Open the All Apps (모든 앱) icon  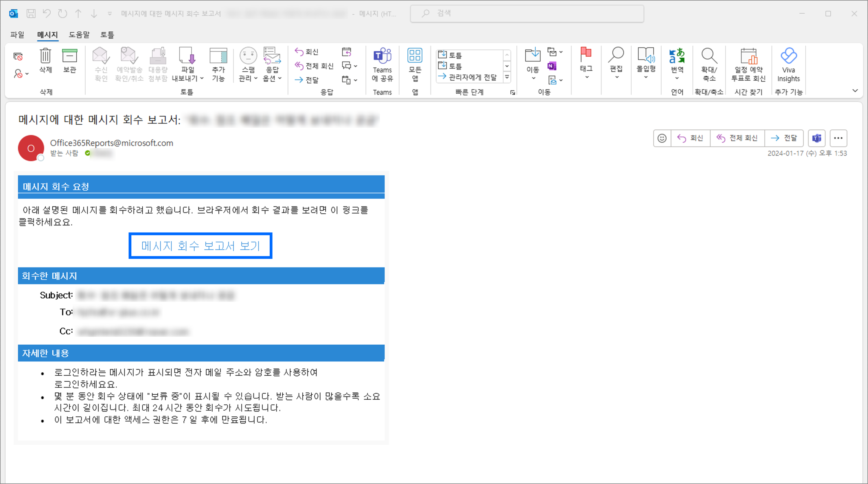(x=415, y=56)
